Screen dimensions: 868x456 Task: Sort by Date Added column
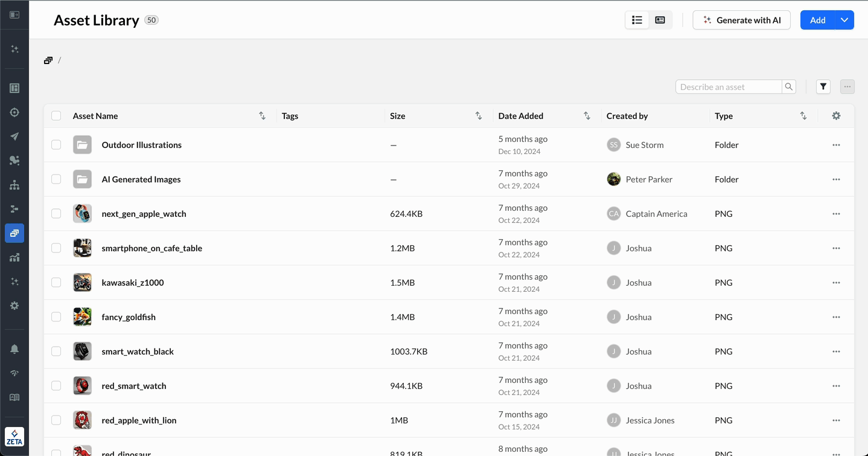pyautogui.click(x=587, y=116)
